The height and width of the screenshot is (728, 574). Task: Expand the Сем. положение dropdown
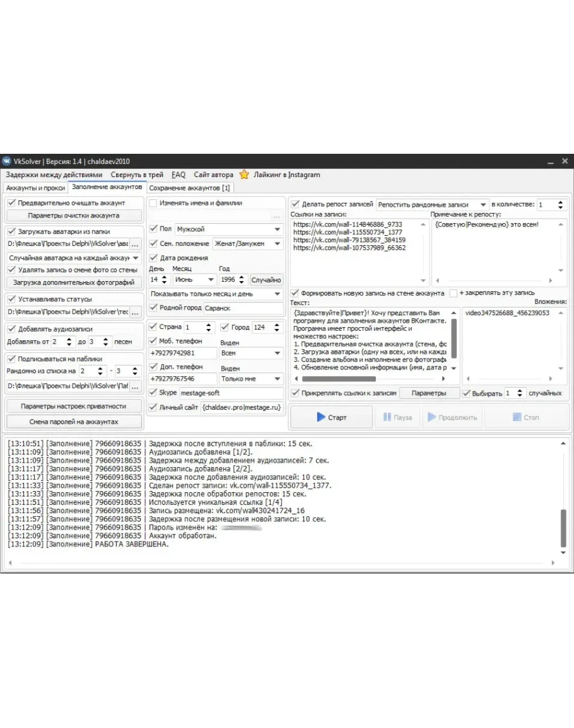click(248, 244)
